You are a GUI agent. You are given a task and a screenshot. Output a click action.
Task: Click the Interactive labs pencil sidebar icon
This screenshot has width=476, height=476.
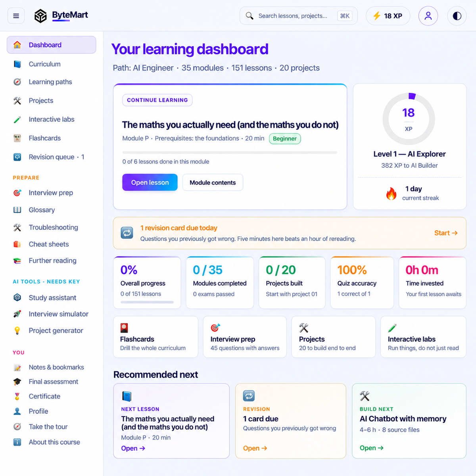click(x=17, y=119)
